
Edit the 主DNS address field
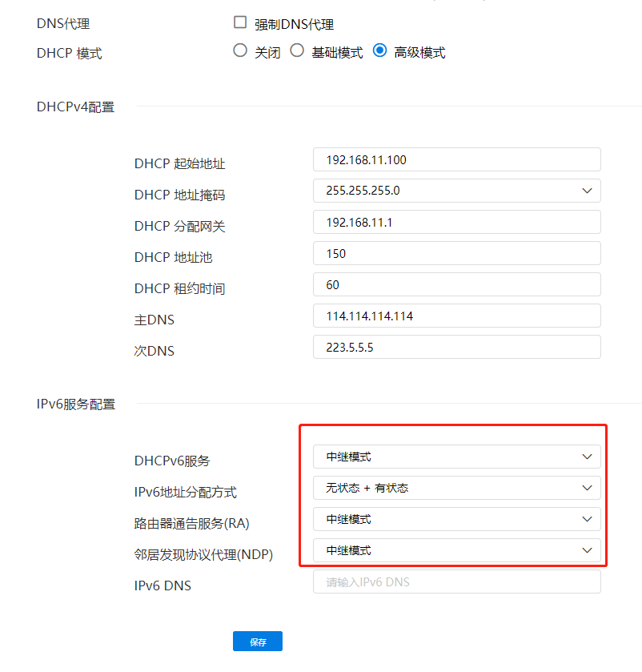456,316
